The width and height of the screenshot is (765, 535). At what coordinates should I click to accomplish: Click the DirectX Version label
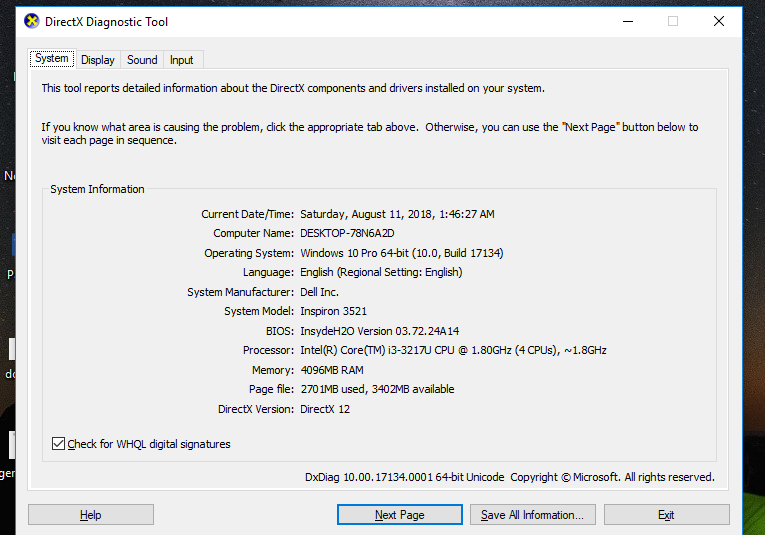256,409
